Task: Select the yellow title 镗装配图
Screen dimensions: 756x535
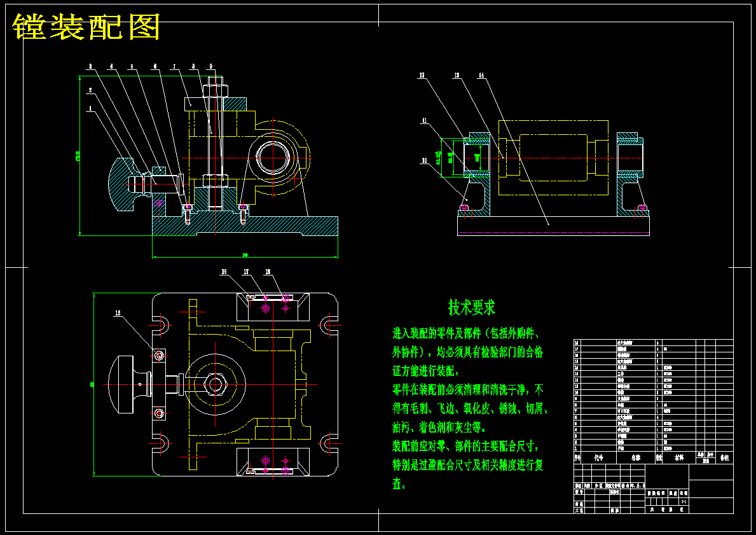Action: [x=86, y=27]
